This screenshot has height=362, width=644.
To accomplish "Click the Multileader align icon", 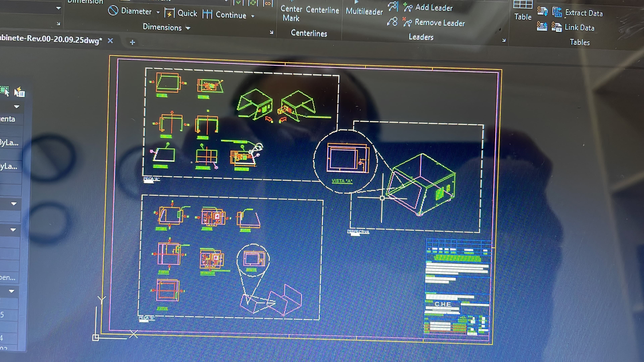I will click(393, 7).
